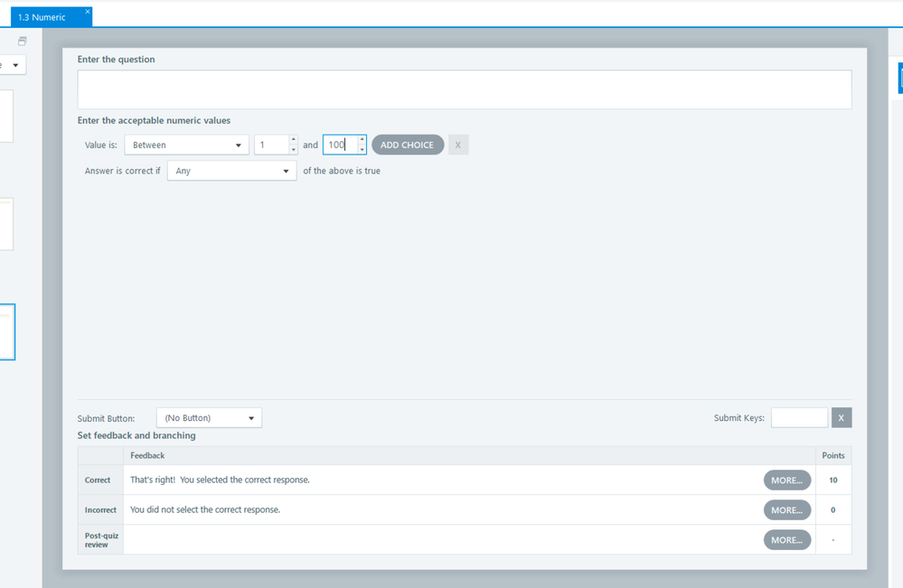This screenshot has width=903, height=588.
Task: Click the Incorrect points value 0
Action: [833, 509]
